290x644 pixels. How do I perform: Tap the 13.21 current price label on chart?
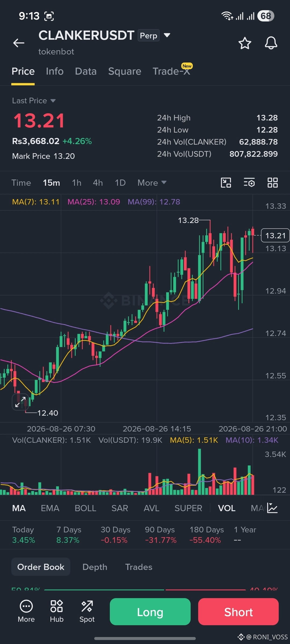pyautogui.click(x=275, y=235)
